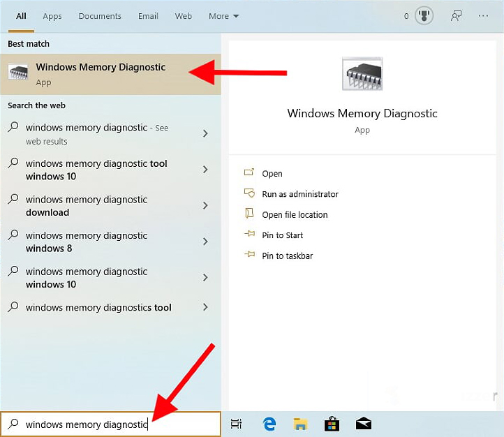Switch to the Email tab
Viewport: 504px width, 437px height.
click(148, 16)
